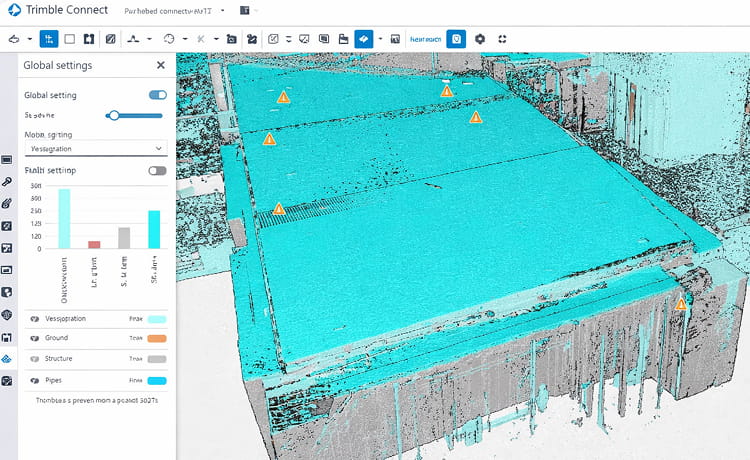This screenshot has width=750, height=460.
Task: Click the "Pipes" legend label
Action: click(53, 380)
